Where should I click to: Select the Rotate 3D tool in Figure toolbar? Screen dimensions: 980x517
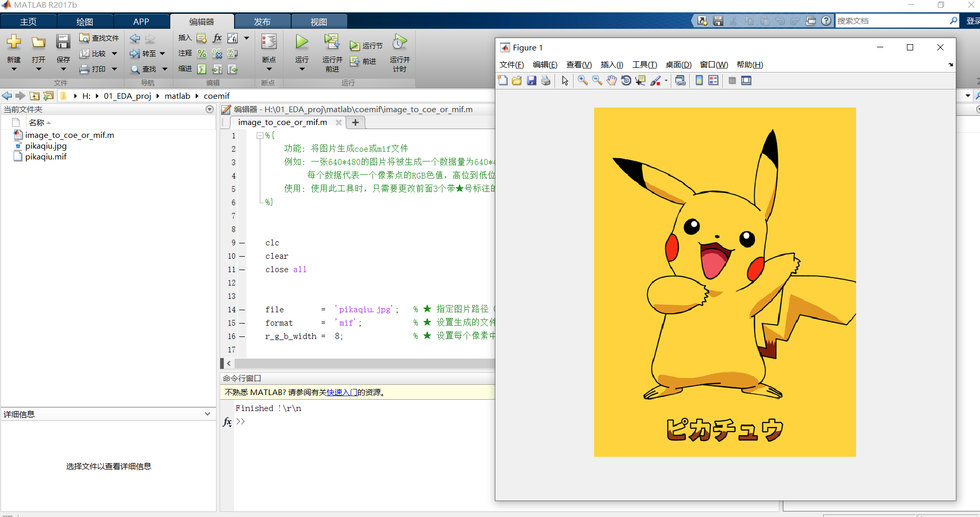click(626, 81)
